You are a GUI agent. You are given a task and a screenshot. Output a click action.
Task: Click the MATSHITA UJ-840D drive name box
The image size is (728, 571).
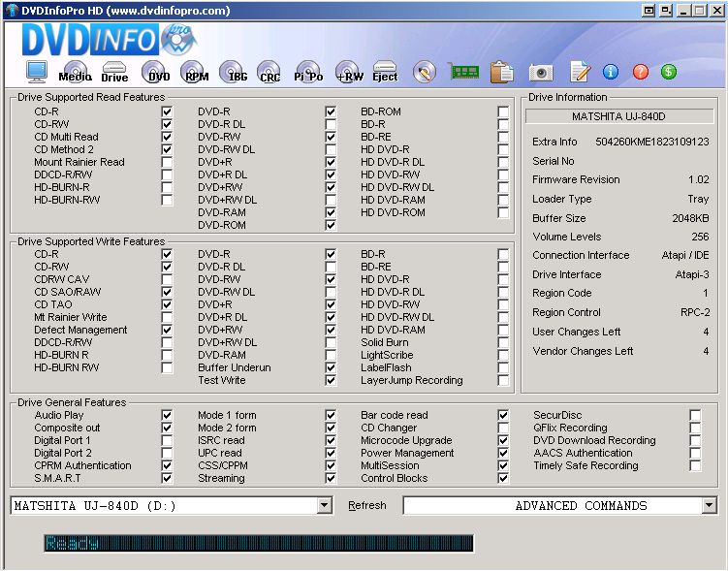[x=618, y=116]
